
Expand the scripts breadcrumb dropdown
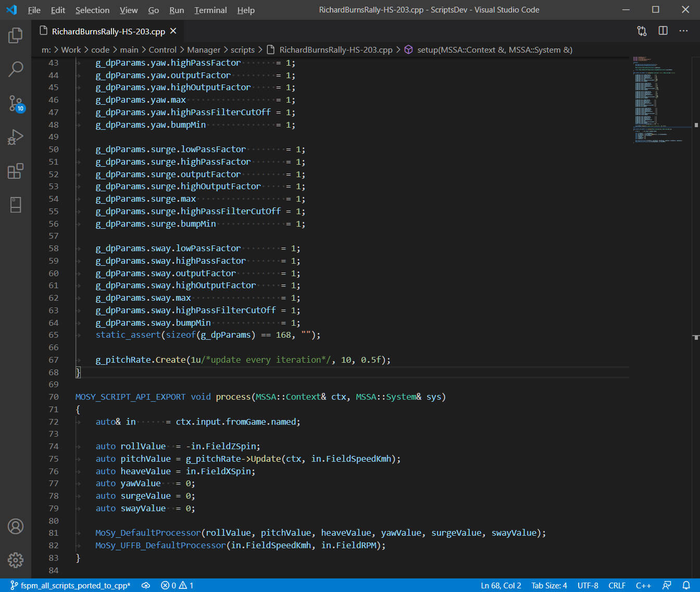(242, 50)
